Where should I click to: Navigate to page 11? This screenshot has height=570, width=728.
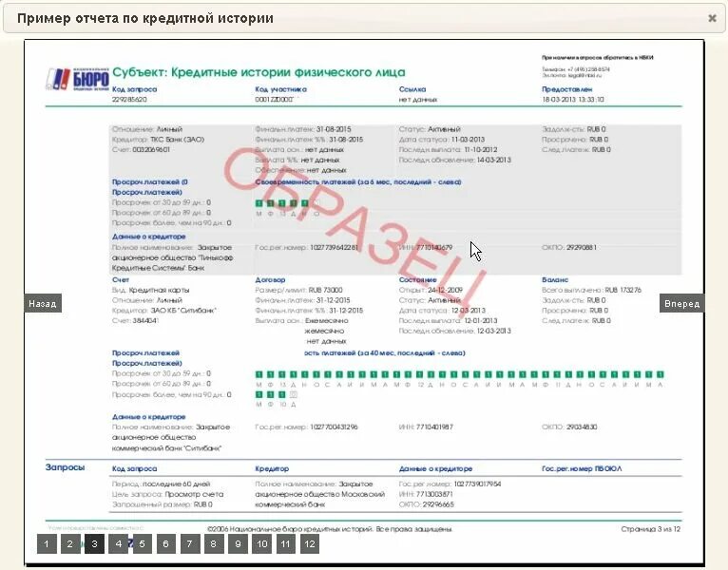coord(285,544)
